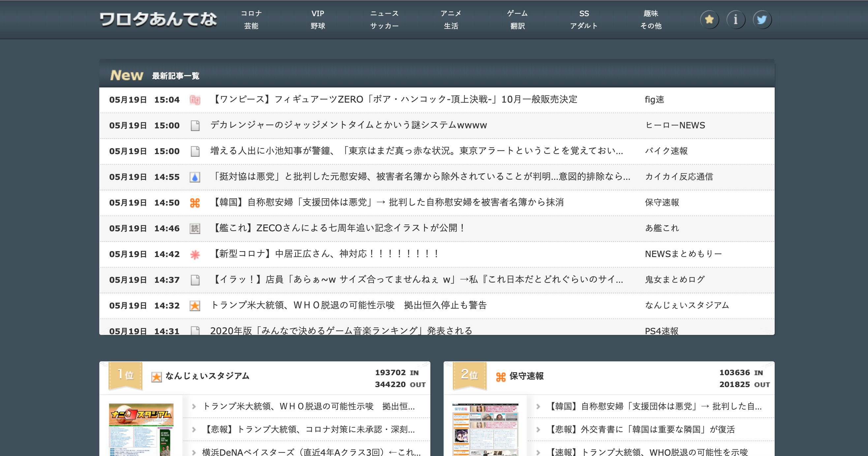Open the 芸能 category
868x456 pixels.
coord(251,26)
